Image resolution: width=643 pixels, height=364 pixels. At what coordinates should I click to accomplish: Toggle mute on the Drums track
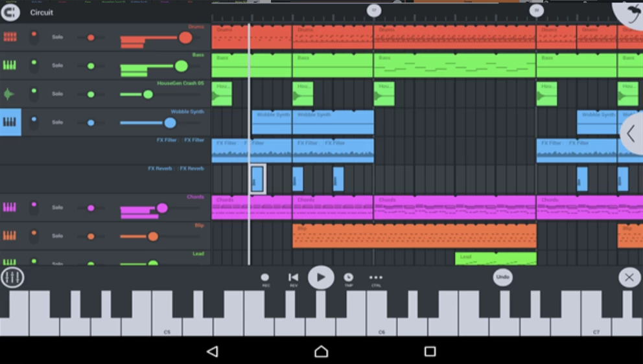[x=34, y=37]
